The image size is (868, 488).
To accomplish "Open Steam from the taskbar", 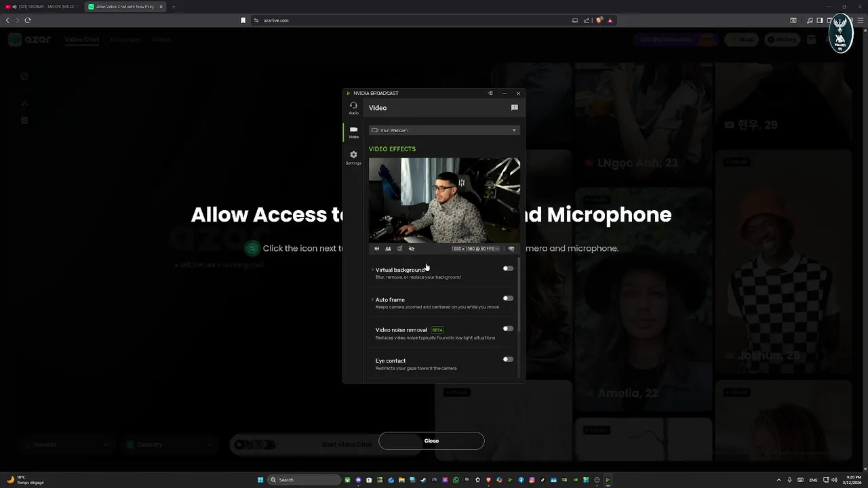I will pyautogui.click(x=423, y=480).
